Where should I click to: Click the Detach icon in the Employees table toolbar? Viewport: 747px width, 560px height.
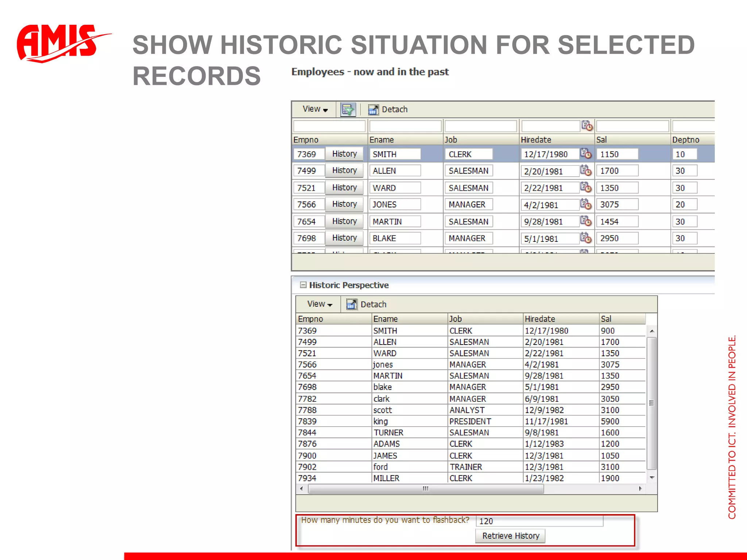373,109
